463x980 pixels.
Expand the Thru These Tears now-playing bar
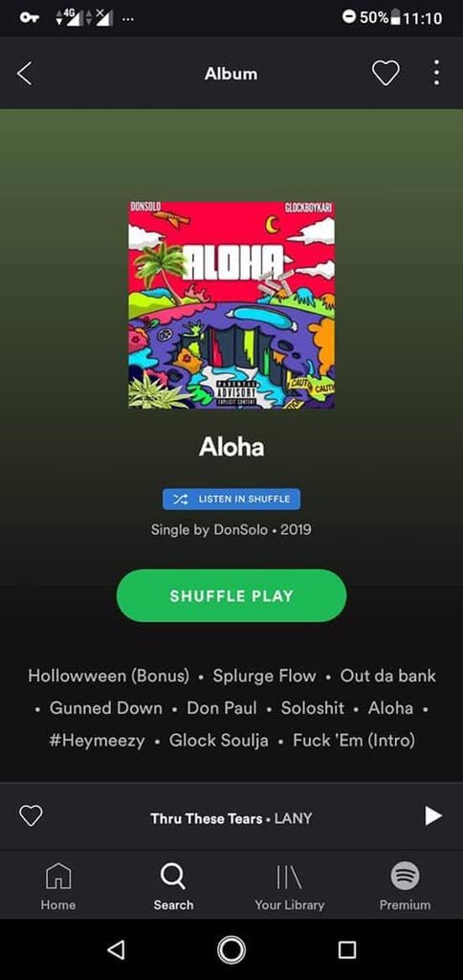[231, 818]
